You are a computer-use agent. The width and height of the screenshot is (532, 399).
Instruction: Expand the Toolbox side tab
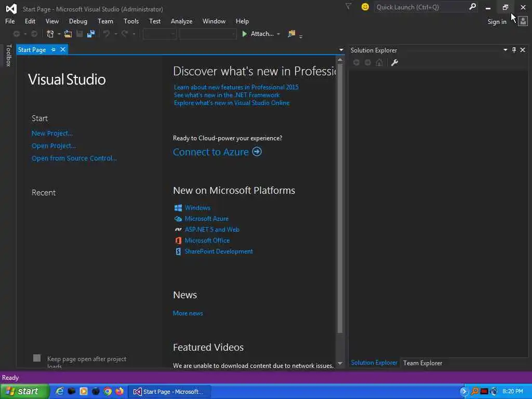tap(8, 55)
